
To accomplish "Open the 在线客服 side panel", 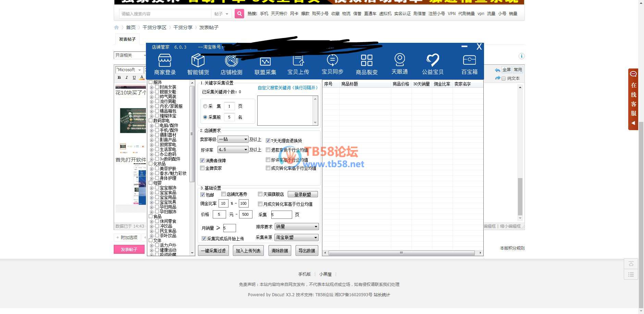I will 633,99.
